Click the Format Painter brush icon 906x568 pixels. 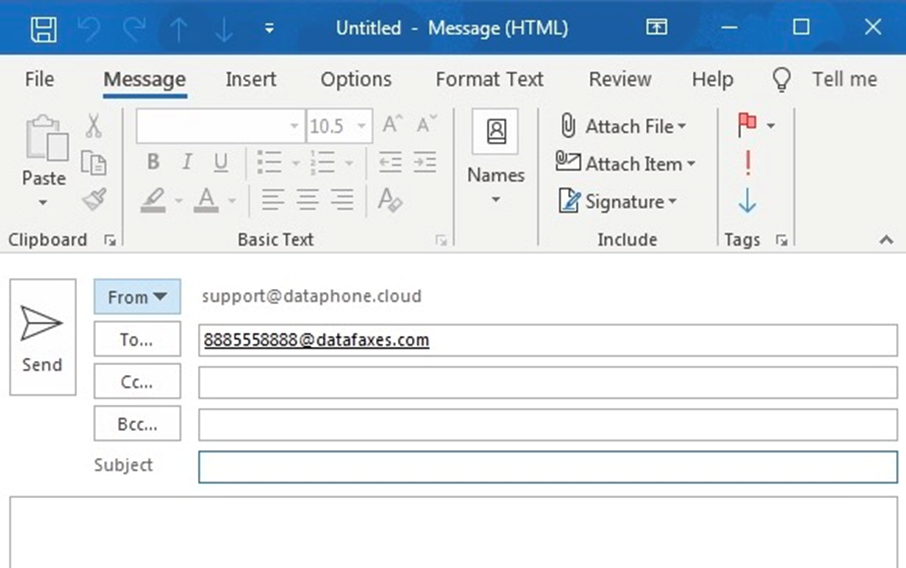[x=94, y=200]
